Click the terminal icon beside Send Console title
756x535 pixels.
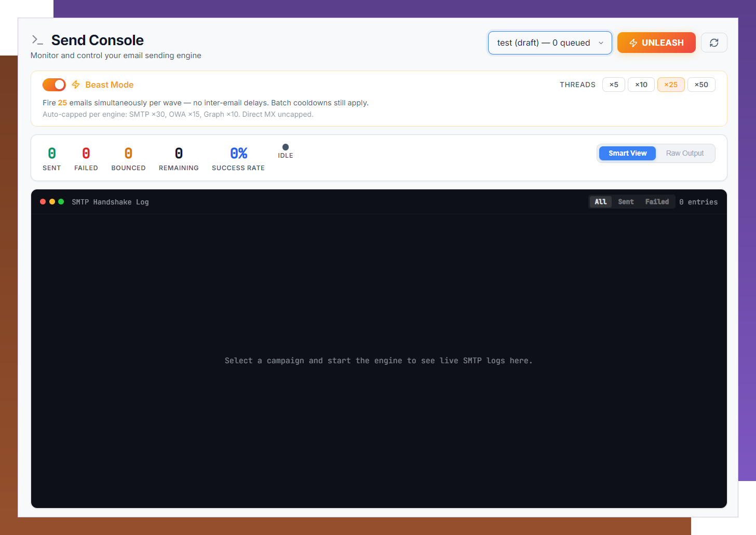coord(37,39)
